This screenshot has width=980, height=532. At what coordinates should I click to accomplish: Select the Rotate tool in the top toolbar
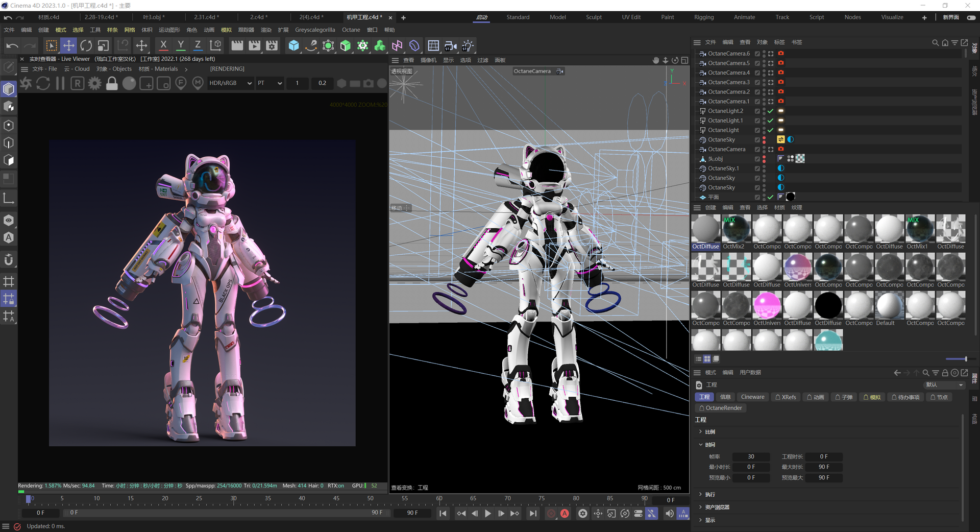(x=86, y=45)
